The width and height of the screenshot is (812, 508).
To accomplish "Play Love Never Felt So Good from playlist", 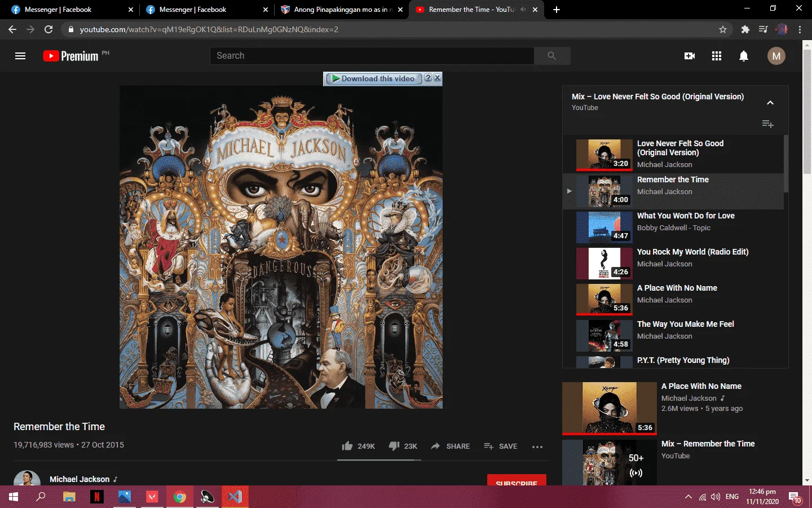I will coord(673,154).
